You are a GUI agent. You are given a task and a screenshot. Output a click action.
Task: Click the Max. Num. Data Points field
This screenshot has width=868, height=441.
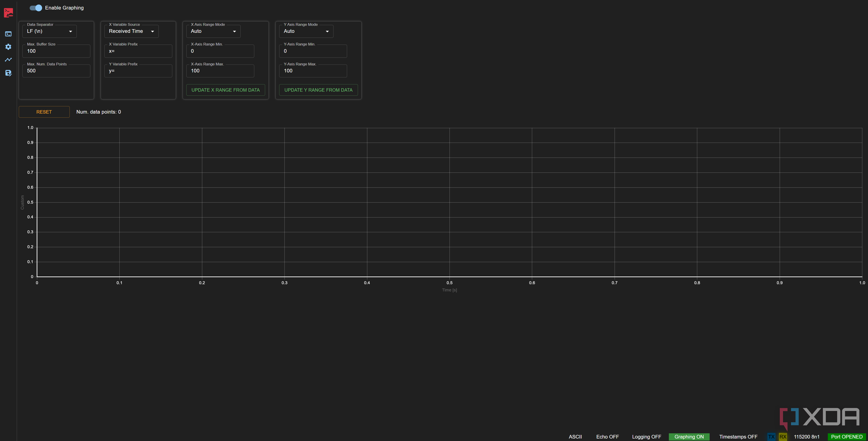tap(56, 71)
